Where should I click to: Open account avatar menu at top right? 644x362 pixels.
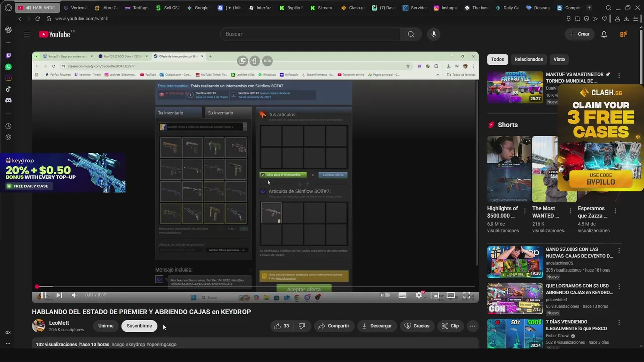pyautogui.click(x=623, y=34)
